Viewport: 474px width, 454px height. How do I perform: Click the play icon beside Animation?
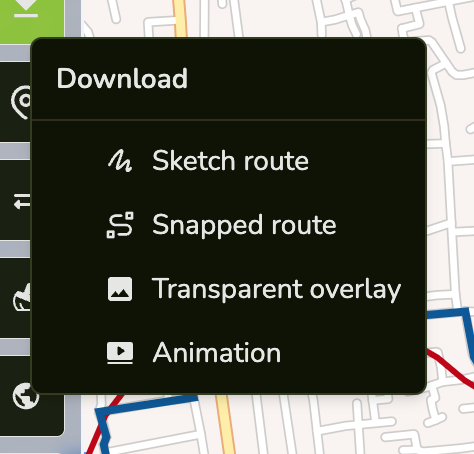[x=120, y=353]
